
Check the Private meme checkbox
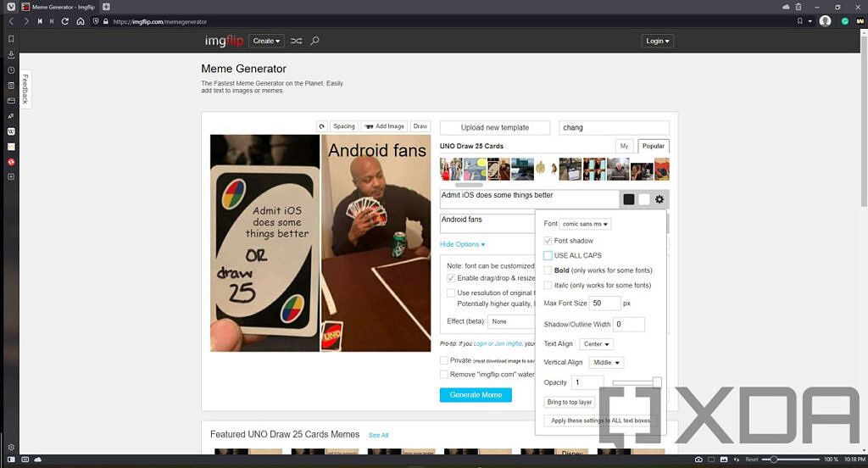tap(444, 360)
